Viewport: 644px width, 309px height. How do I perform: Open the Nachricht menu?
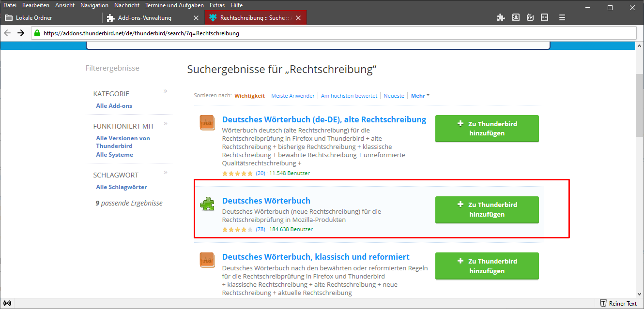click(127, 5)
